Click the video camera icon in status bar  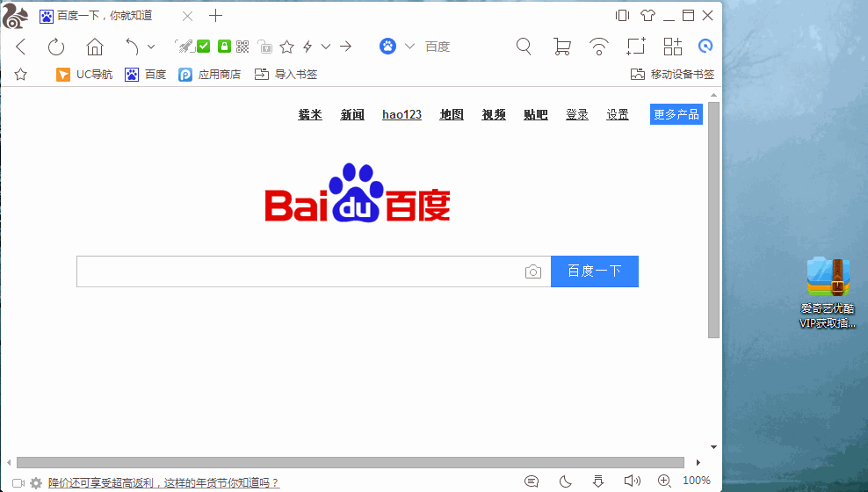point(18,483)
